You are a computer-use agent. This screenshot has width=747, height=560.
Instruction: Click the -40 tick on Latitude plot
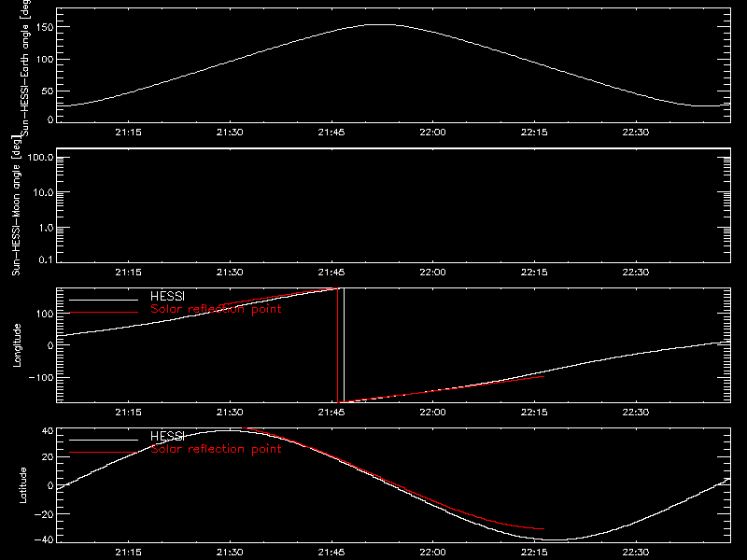[43, 540]
